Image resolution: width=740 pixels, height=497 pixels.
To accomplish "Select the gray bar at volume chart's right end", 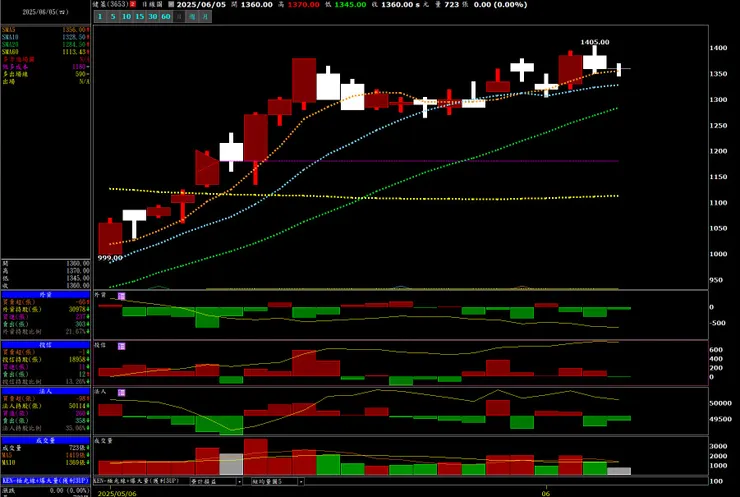I will point(619,471).
